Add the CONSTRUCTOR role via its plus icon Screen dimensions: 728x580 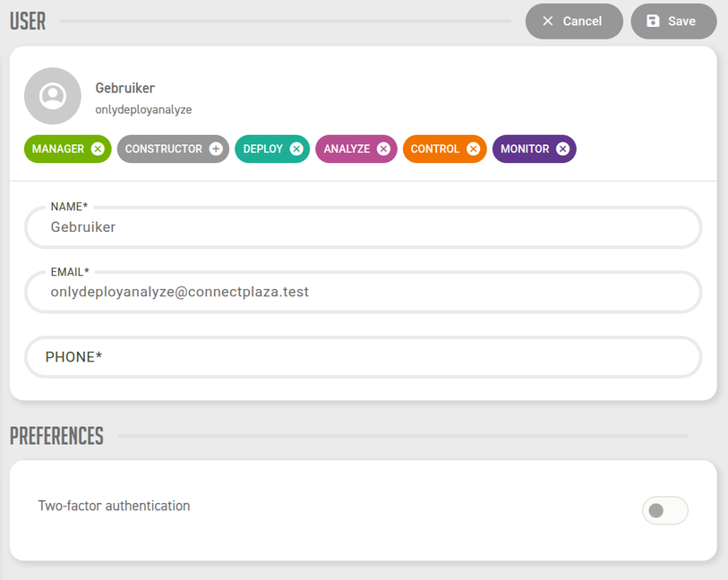tap(216, 149)
